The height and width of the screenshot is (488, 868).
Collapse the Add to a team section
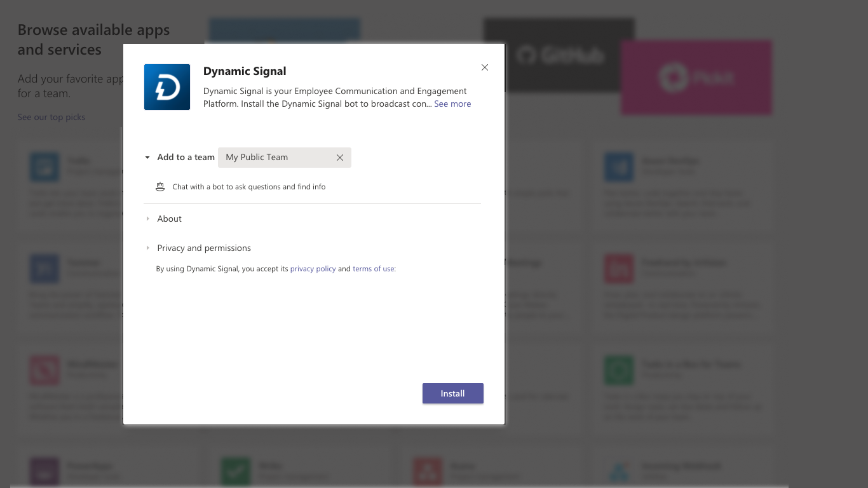[x=147, y=158]
